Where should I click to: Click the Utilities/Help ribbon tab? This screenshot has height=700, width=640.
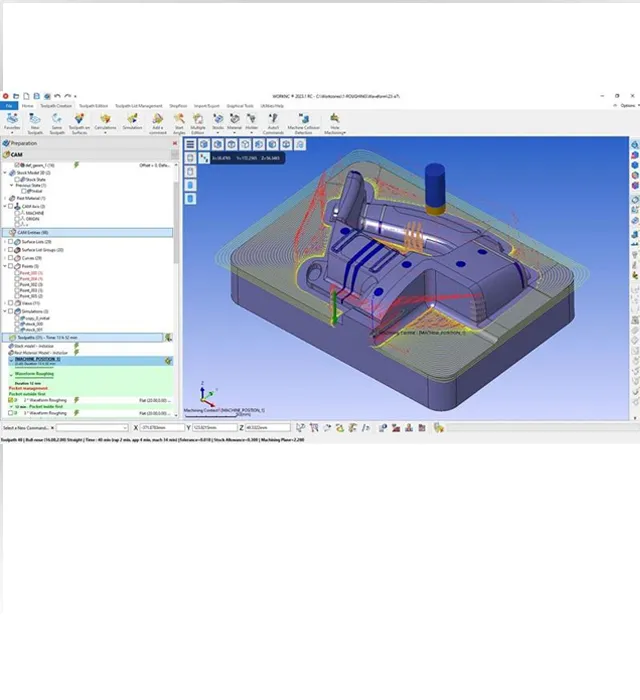(272, 106)
